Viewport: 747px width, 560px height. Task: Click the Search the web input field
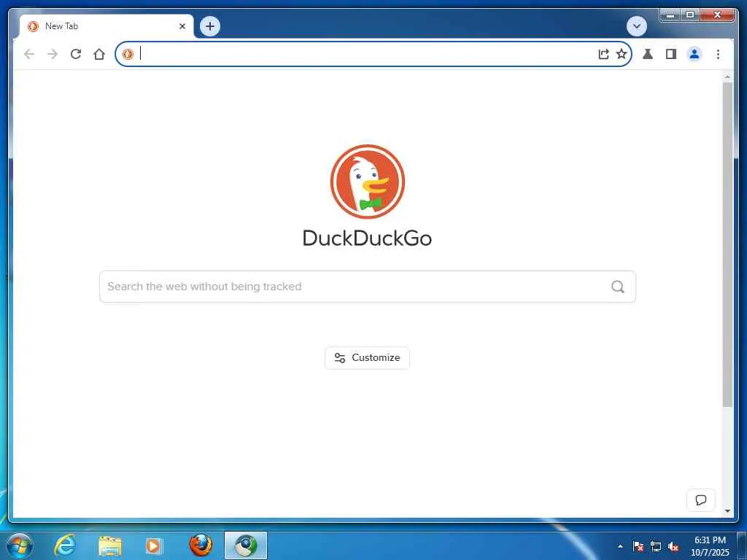pyautogui.click(x=368, y=287)
